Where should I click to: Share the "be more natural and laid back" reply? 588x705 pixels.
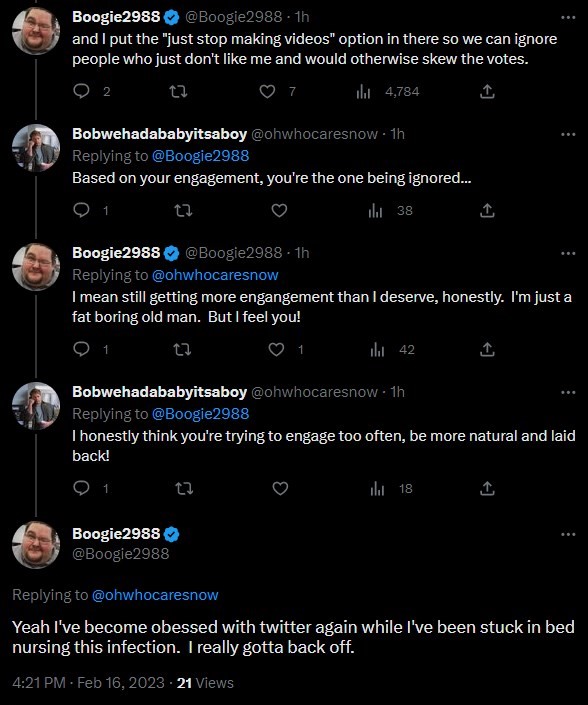click(x=487, y=488)
